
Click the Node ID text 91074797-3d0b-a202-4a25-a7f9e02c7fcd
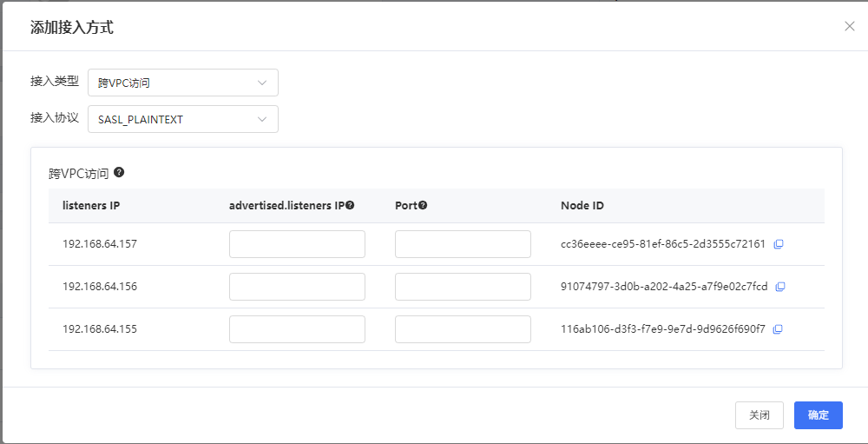coord(664,287)
